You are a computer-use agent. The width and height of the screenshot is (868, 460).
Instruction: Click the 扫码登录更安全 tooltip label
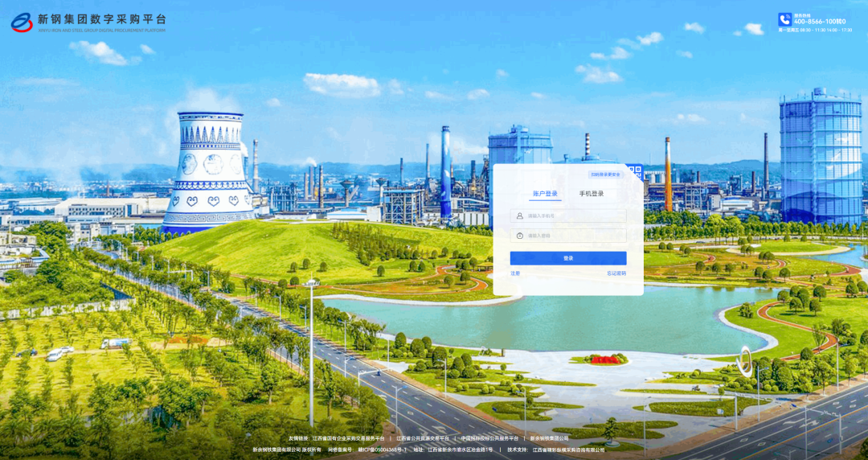pyautogui.click(x=606, y=174)
